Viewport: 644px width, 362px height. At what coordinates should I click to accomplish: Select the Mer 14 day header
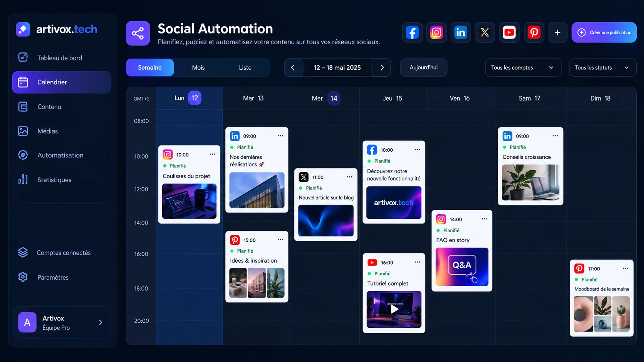(x=325, y=98)
